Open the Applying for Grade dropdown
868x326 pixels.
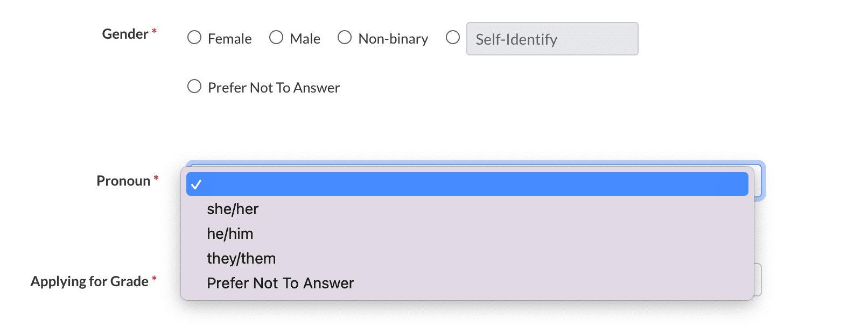(758, 280)
